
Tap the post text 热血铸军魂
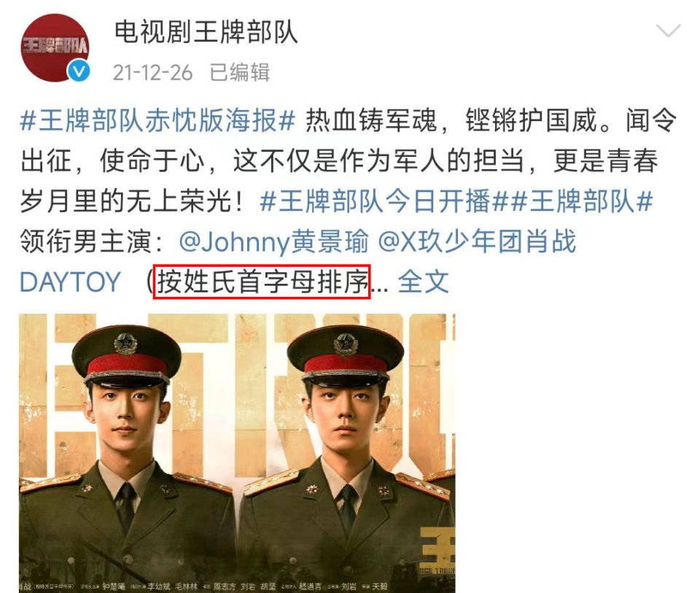click(x=370, y=120)
